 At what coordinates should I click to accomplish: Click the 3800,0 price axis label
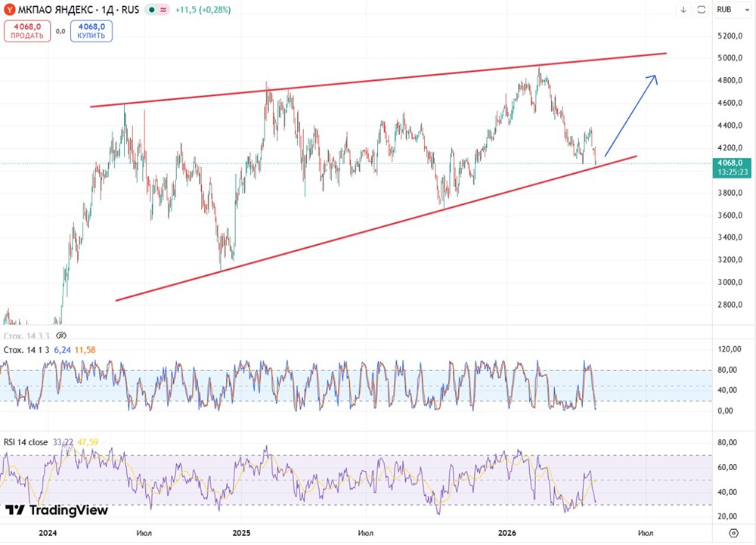point(730,193)
